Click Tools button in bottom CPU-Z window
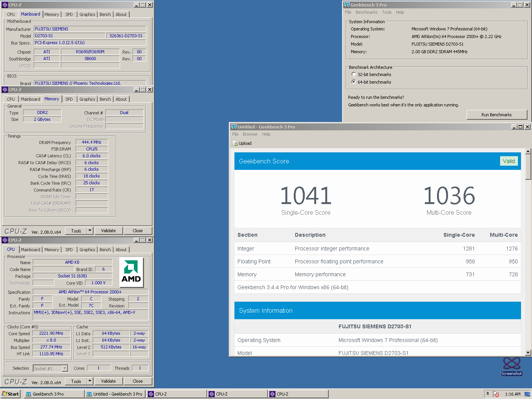Screen dimensions: 532x399 (76, 381)
